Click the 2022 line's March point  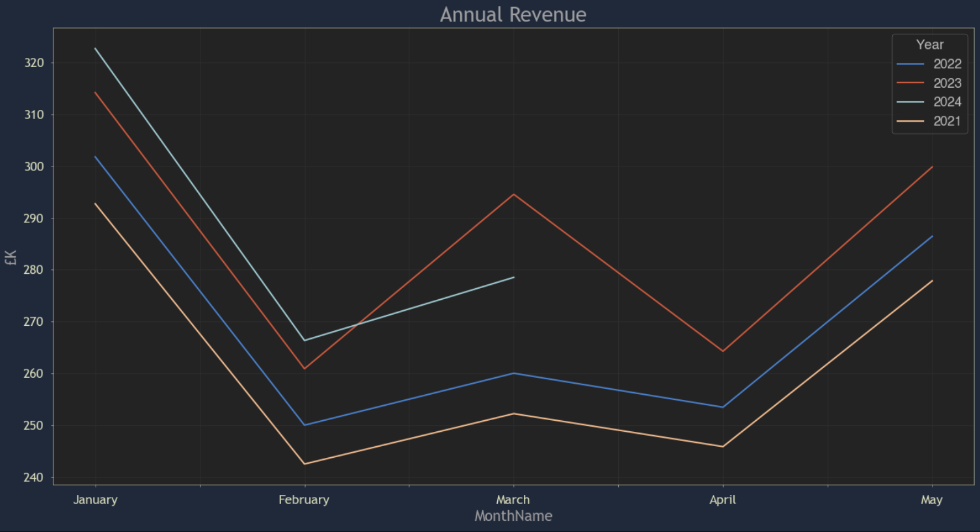coord(513,373)
